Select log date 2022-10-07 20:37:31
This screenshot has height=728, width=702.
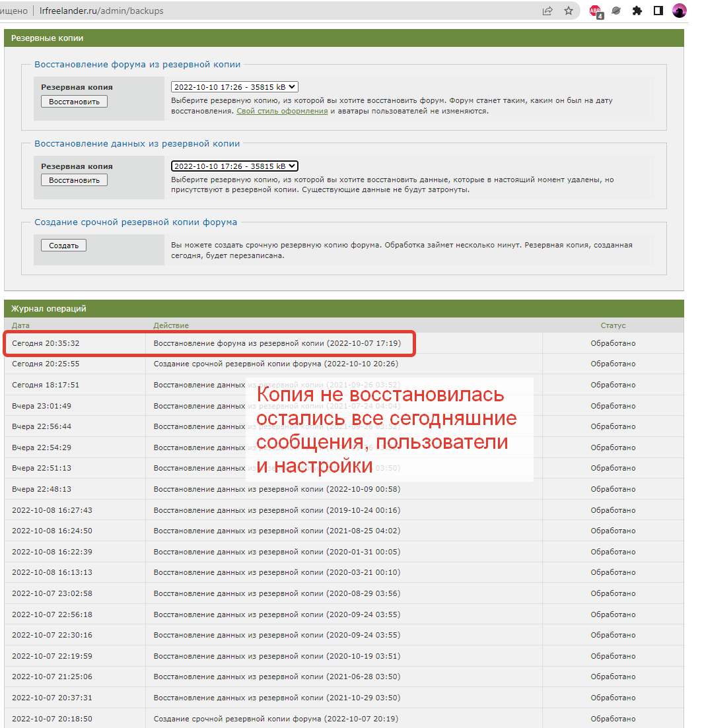(x=52, y=698)
